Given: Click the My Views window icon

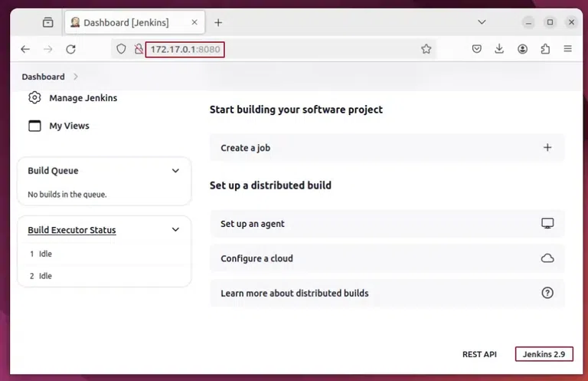Looking at the screenshot, I should click(x=34, y=126).
